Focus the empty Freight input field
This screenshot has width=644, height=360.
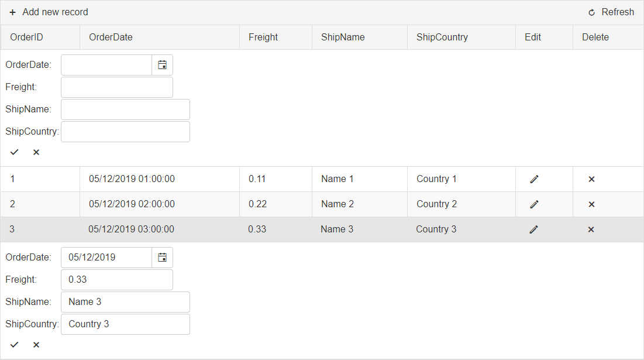(x=117, y=87)
